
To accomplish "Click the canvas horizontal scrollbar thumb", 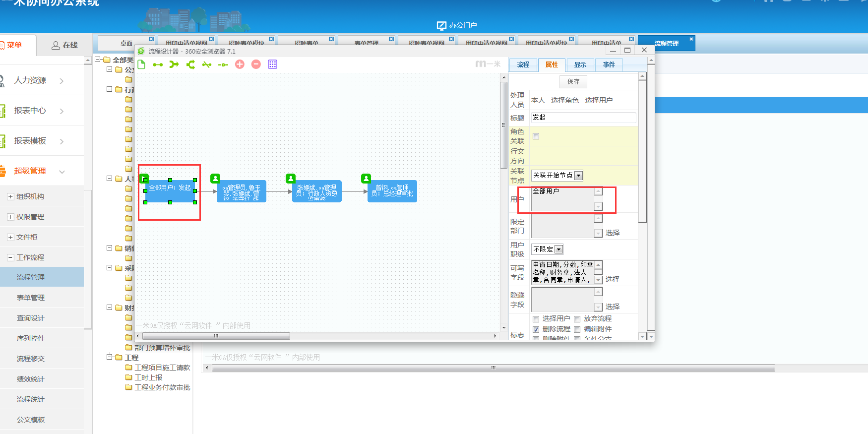I will tap(216, 336).
